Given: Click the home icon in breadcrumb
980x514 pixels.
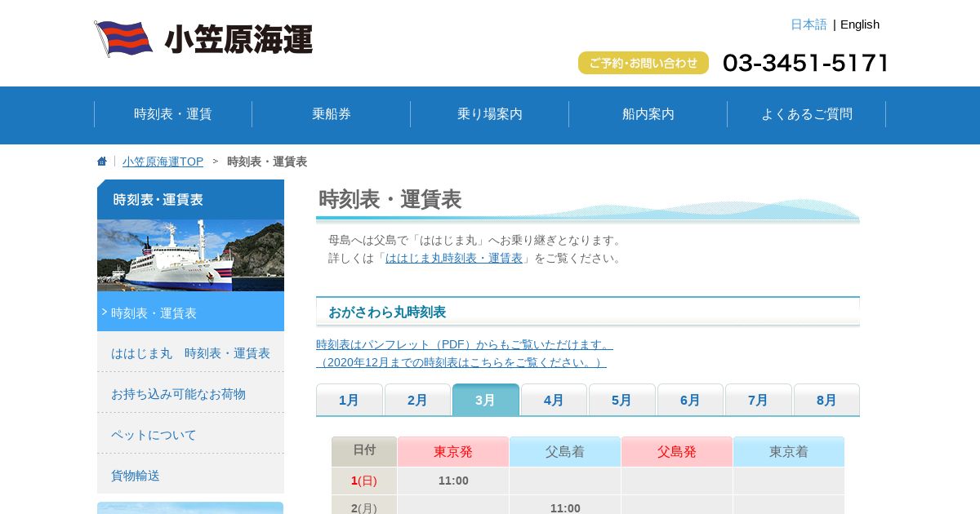Looking at the screenshot, I should pyautogui.click(x=102, y=162).
